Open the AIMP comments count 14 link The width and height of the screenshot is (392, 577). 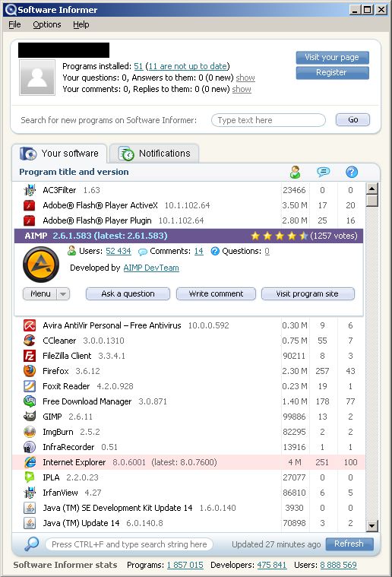pos(198,251)
